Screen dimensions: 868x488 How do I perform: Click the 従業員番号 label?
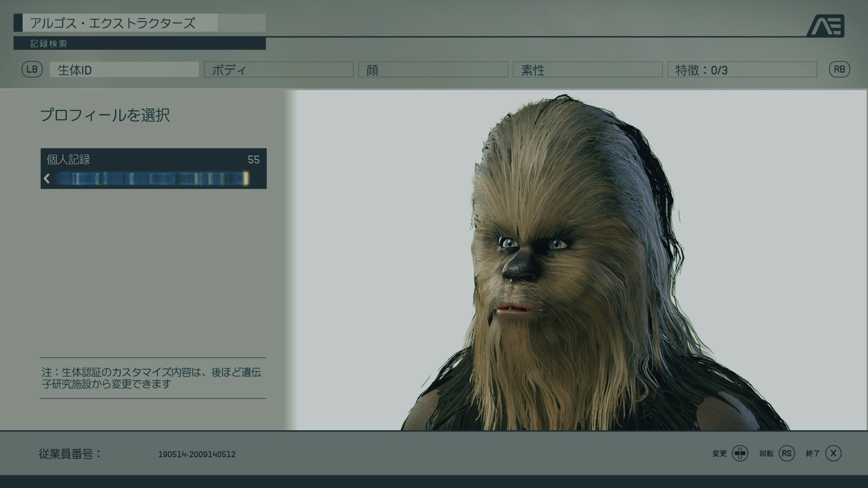(x=70, y=454)
